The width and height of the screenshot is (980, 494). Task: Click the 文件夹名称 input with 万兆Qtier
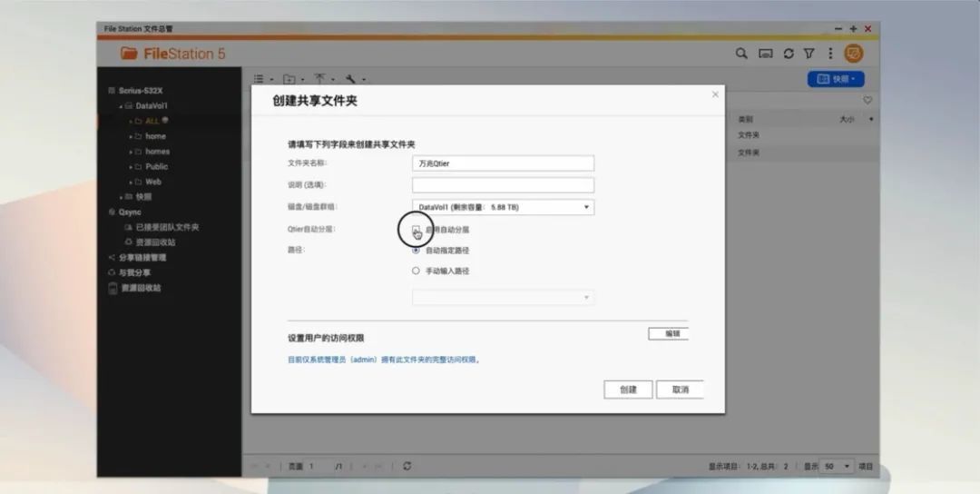[x=503, y=163]
